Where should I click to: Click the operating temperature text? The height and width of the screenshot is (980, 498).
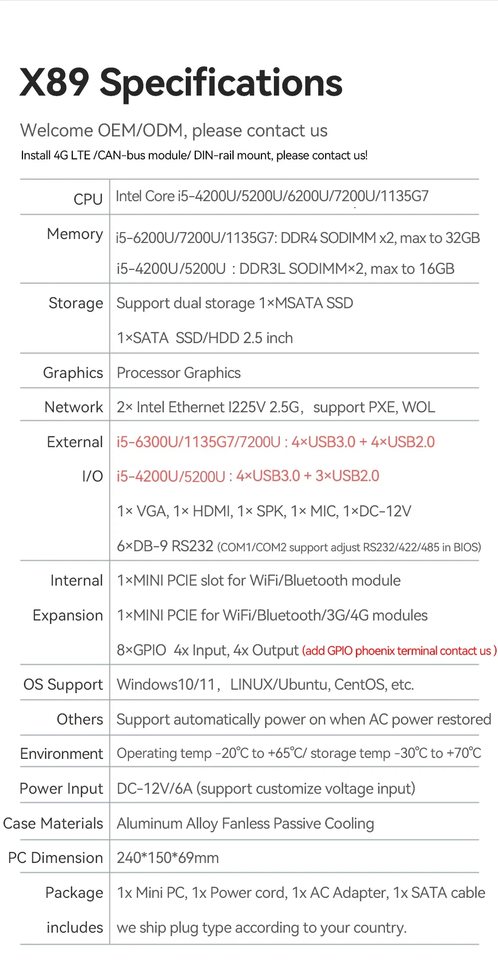tap(299, 753)
